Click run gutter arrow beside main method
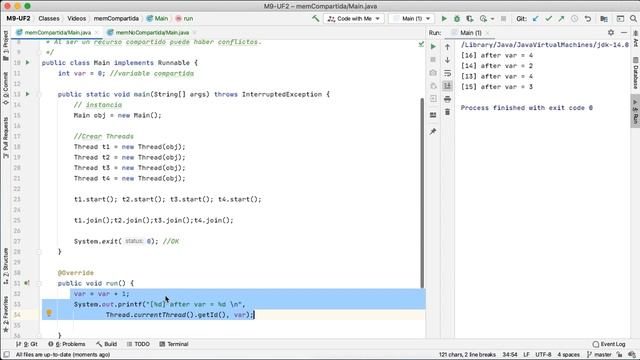This screenshot has width=640, height=360. [x=28, y=94]
